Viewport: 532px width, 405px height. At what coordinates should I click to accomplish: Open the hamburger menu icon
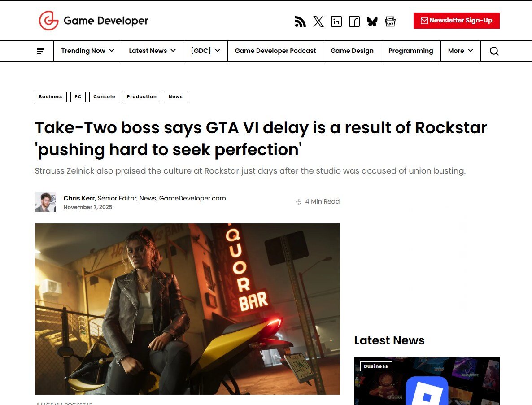(x=40, y=51)
